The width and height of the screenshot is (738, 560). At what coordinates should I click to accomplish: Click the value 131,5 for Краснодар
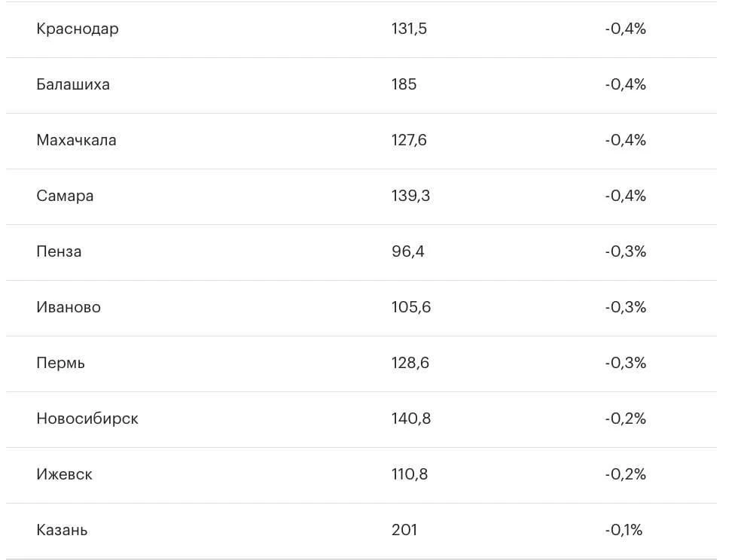pyautogui.click(x=409, y=29)
